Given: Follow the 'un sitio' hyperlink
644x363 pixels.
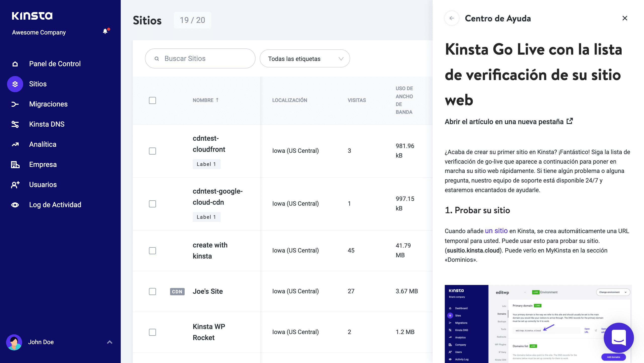Looking at the screenshot, I should pyautogui.click(x=496, y=231).
